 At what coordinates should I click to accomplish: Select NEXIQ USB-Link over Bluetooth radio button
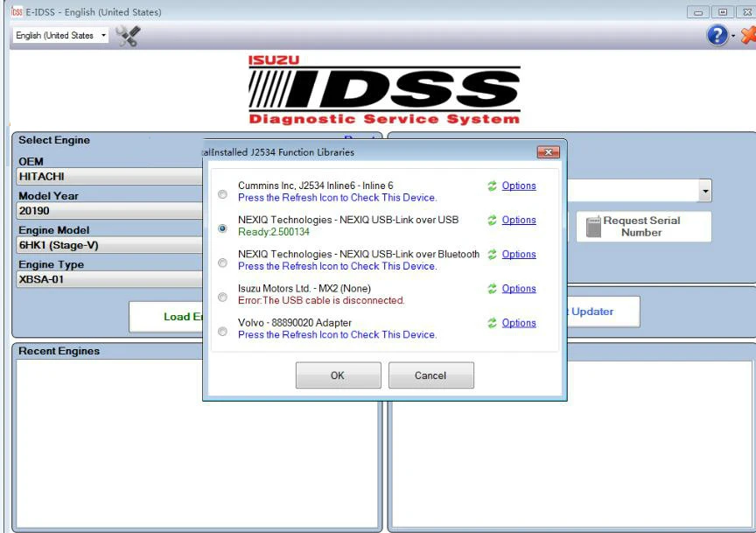tap(222, 263)
